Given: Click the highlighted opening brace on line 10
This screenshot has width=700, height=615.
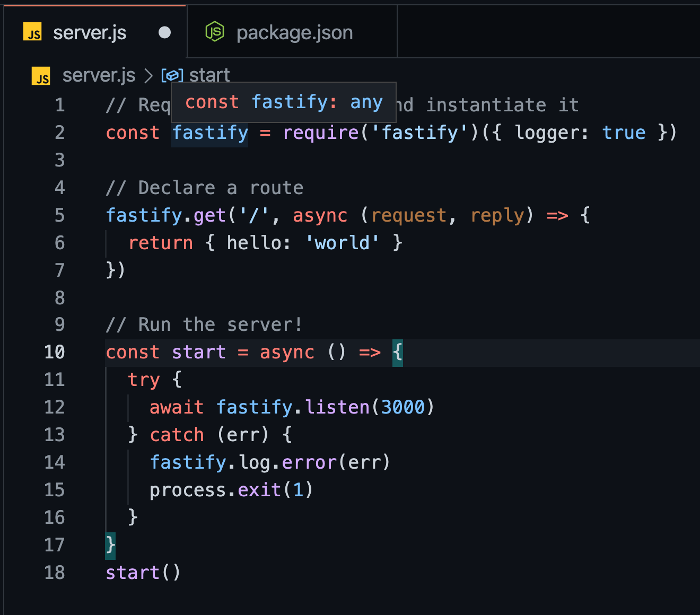Looking at the screenshot, I should click(x=398, y=352).
